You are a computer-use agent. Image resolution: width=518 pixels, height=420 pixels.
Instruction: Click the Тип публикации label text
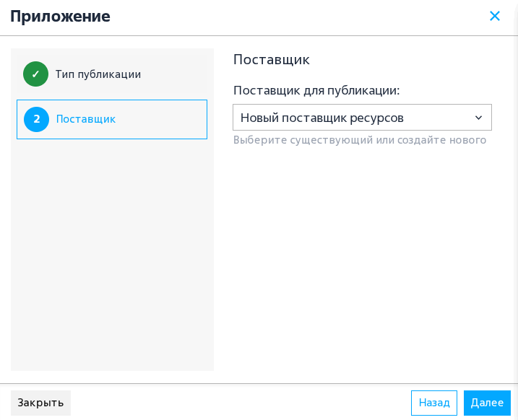98,74
